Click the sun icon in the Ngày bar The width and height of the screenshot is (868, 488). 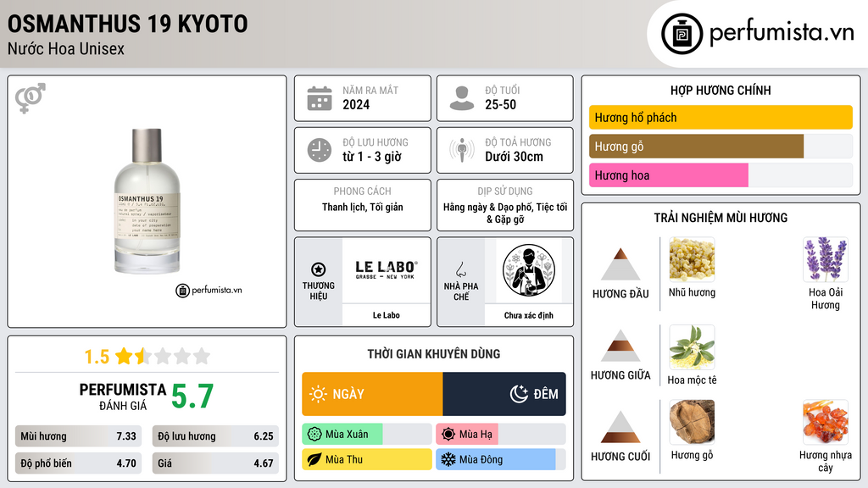tap(318, 394)
